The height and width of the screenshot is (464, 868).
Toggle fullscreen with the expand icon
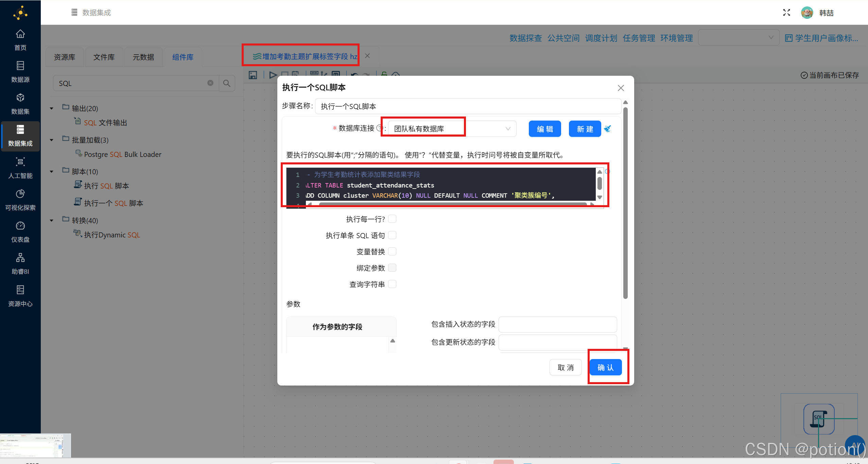tap(786, 13)
